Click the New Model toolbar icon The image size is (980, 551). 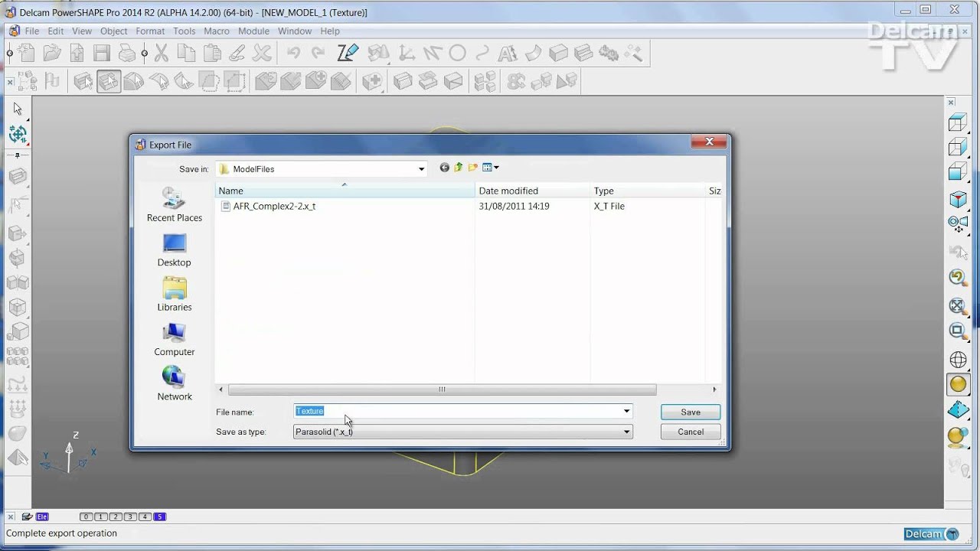[27, 53]
